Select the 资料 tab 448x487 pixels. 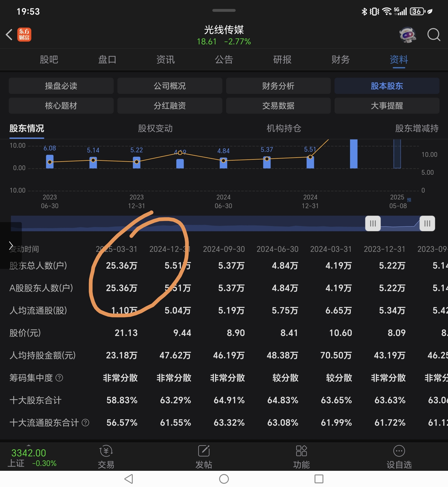399,60
